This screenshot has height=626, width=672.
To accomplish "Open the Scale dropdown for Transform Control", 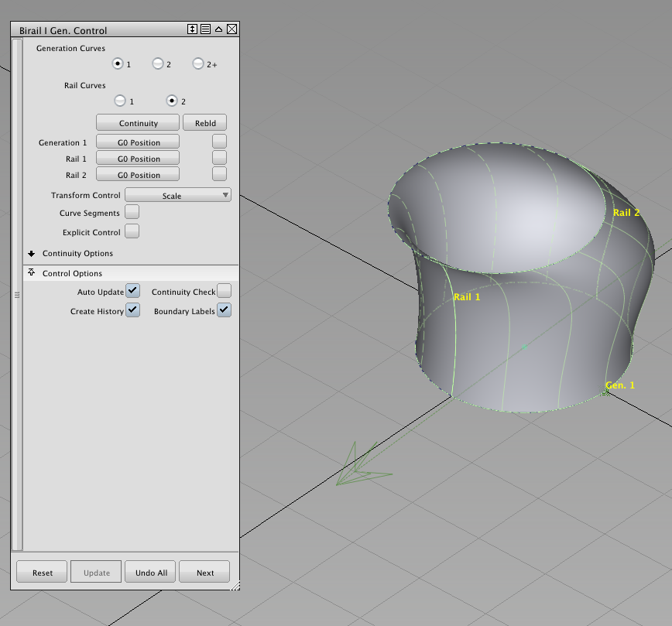I will [x=177, y=194].
